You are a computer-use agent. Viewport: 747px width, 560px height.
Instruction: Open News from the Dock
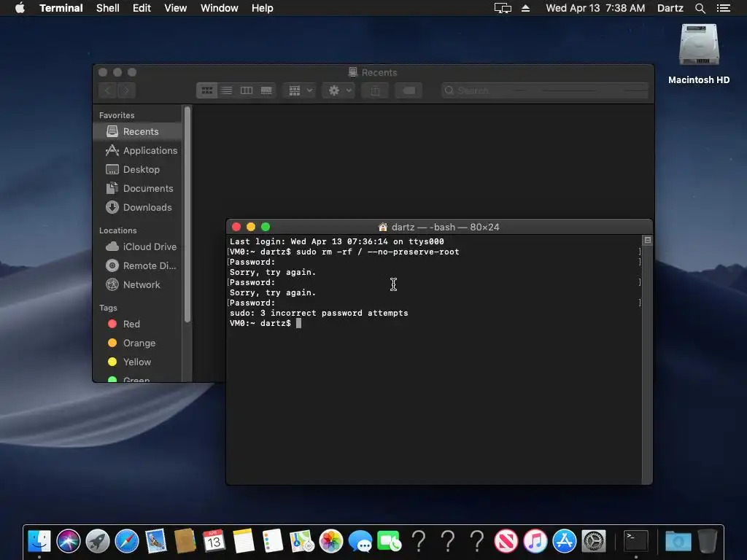tap(506, 542)
